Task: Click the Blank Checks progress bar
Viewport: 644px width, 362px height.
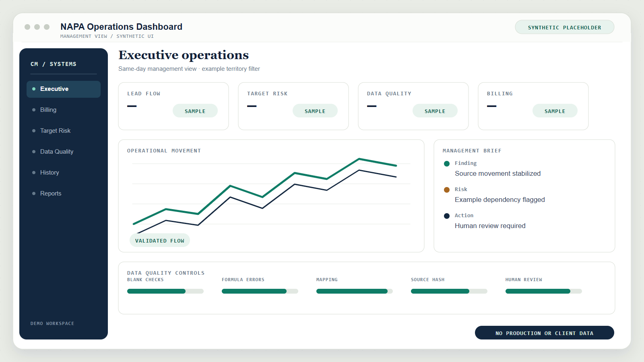Action: (165, 291)
